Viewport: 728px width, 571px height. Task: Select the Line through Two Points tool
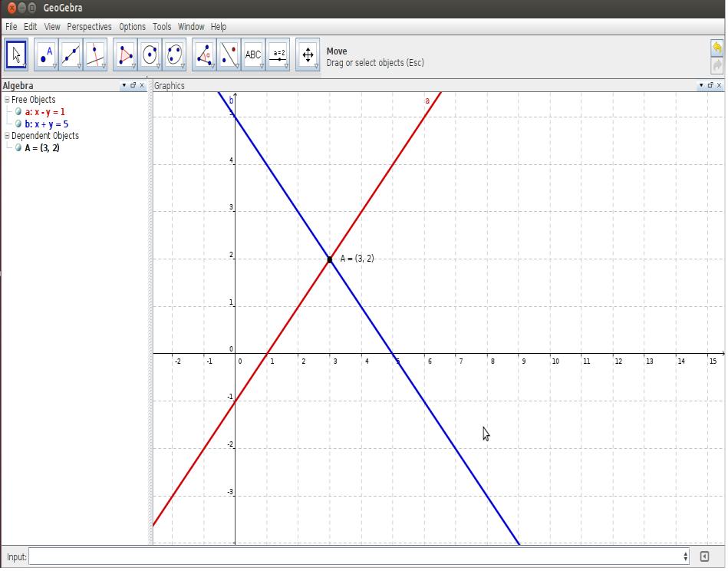pos(71,54)
